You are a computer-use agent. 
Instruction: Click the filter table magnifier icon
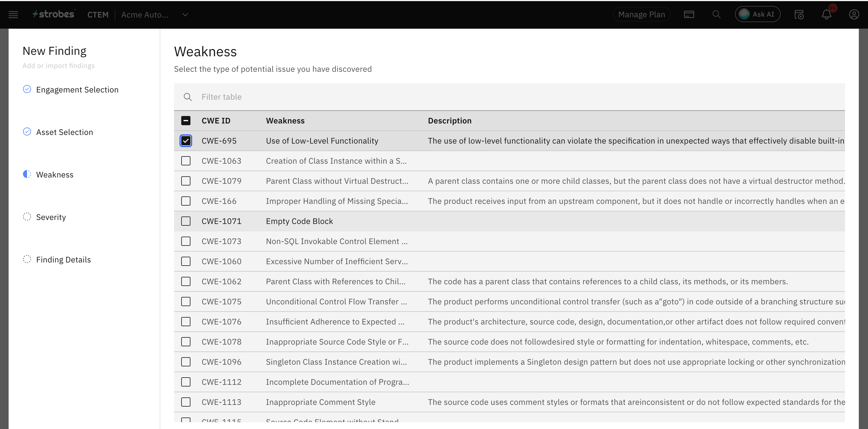(188, 97)
